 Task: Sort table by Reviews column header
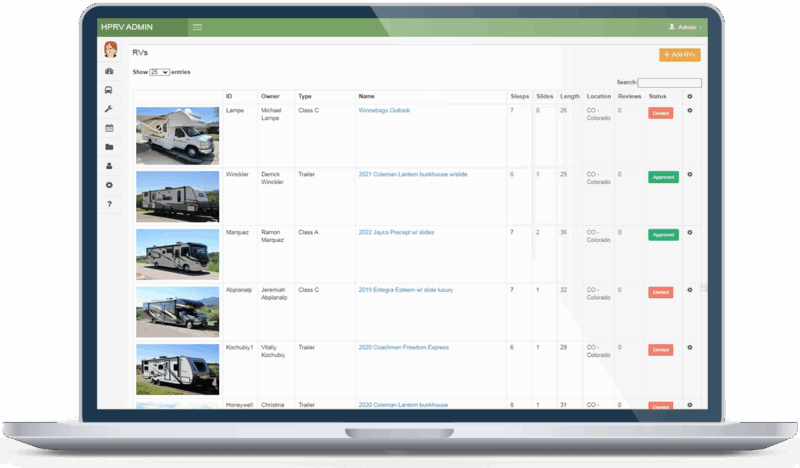[x=630, y=96]
